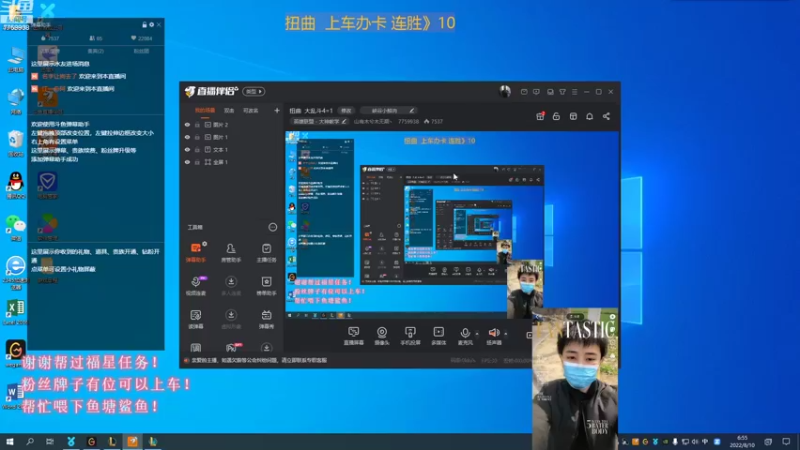The image size is (800, 450).
Task: Toggle the 麦克风 microphone
Action: (465, 336)
